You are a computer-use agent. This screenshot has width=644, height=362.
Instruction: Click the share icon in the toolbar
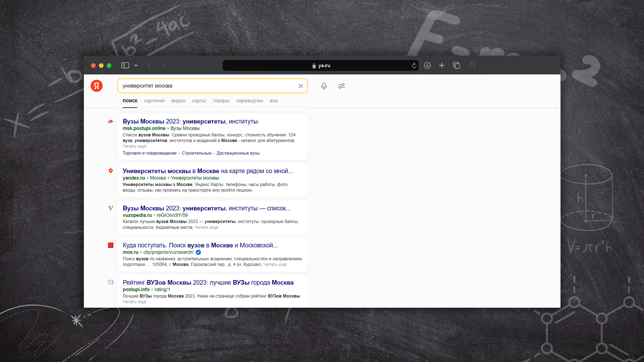click(472, 65)
